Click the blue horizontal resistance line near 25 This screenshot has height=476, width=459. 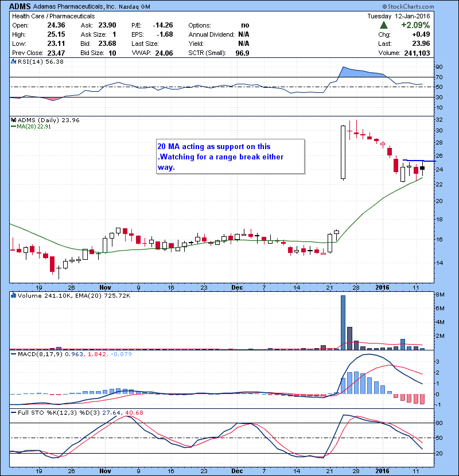(419, 161)
